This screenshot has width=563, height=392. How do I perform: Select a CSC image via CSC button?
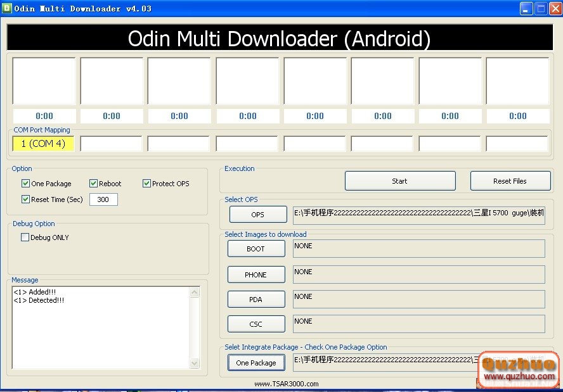click(256, 324)
